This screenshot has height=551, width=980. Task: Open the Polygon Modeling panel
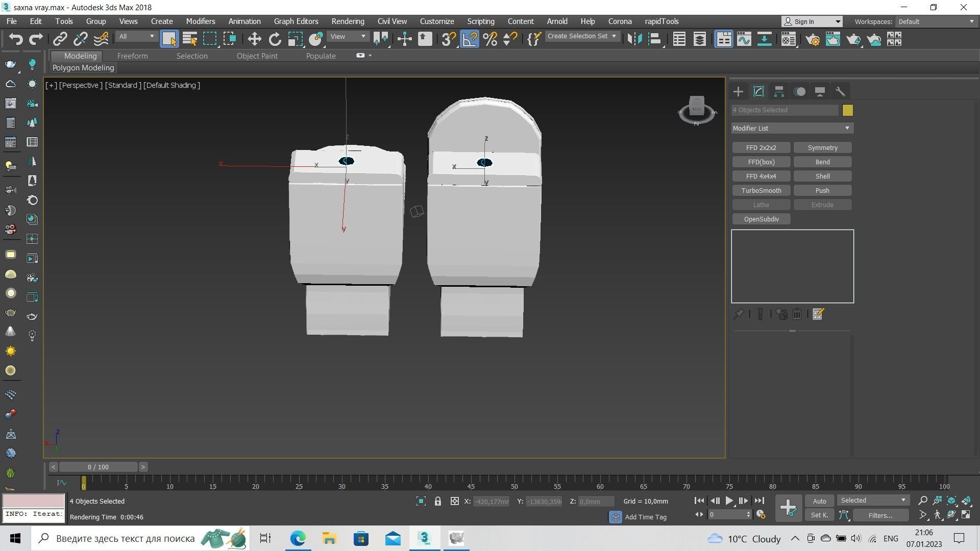tap(83, 68)
